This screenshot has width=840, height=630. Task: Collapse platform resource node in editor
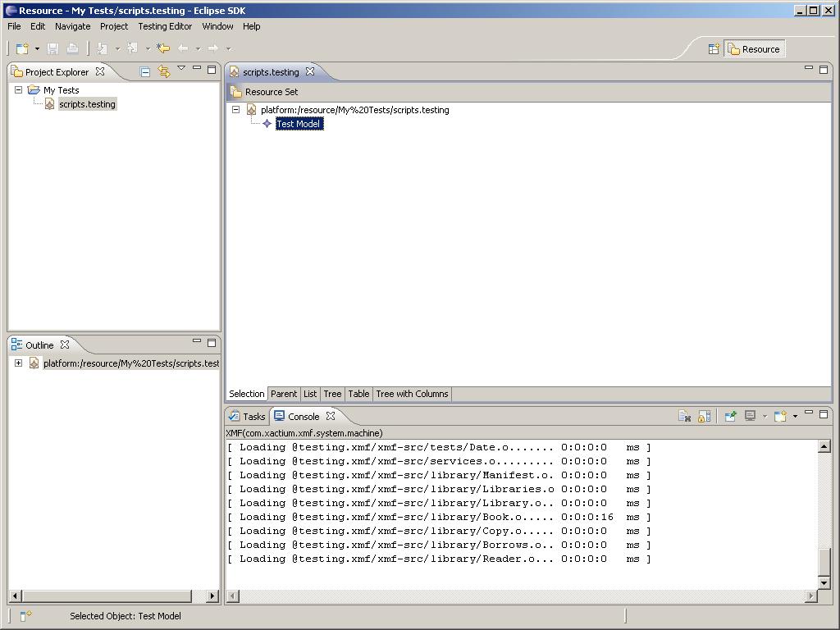click(235, 109)
